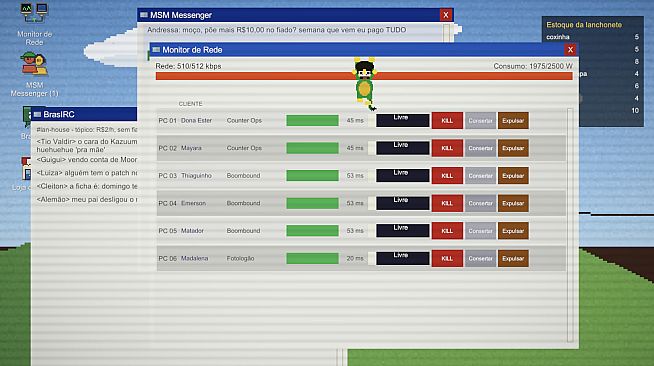Click the <Guigui> message in BrasIRC

[87, 160]
